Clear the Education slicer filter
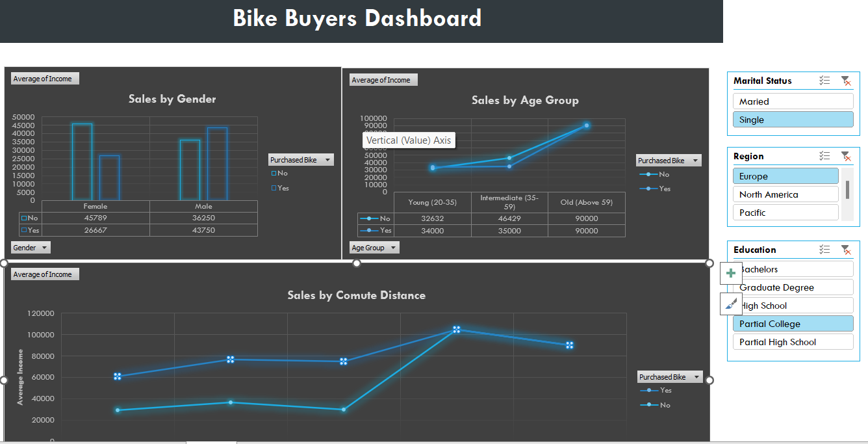Screen dimensions: 868x444 pyautogui.click(x=845, y=250)
